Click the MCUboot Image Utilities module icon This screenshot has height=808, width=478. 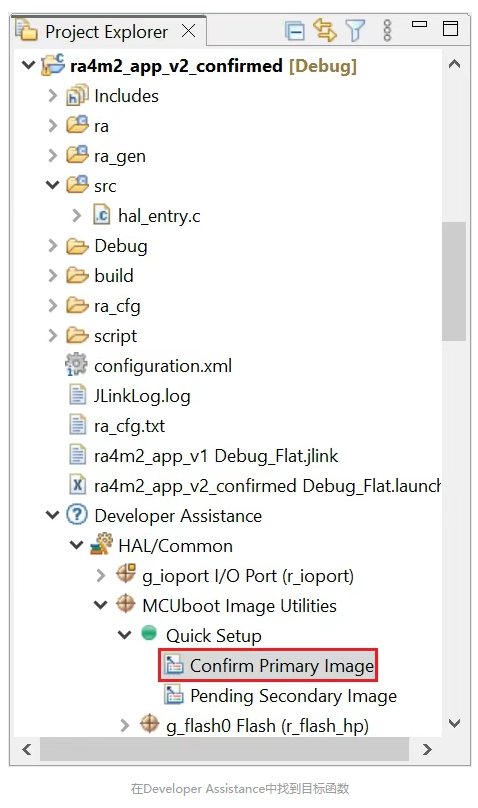(x=126, y=604)
